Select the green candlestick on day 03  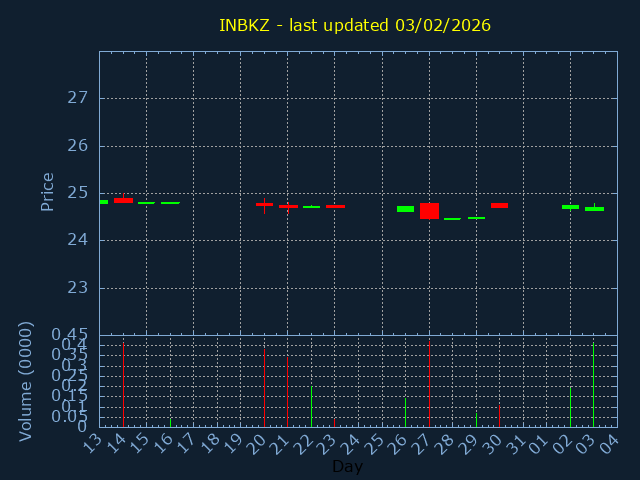tap(594, 208)
